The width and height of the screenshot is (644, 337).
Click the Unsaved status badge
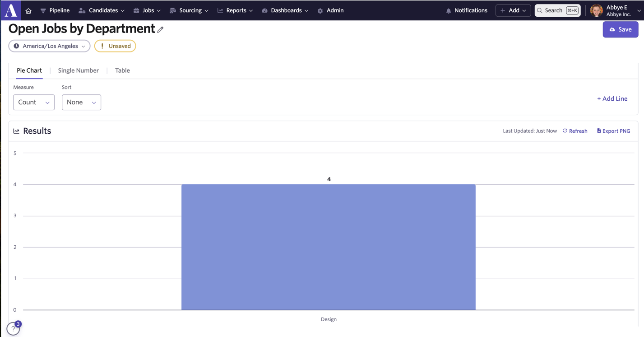[x=115, y=46]
